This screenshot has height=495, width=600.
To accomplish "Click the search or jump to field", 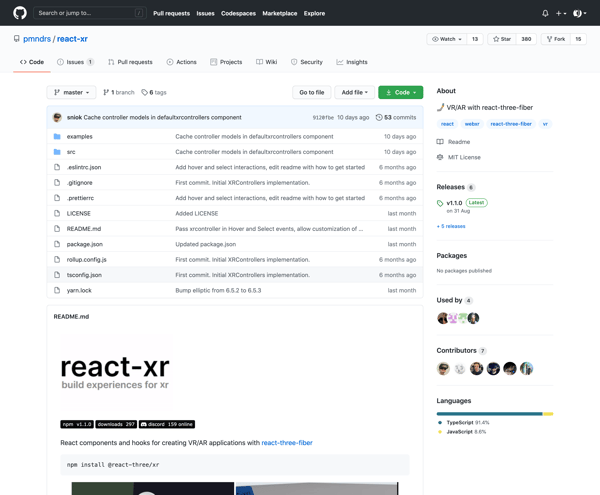I will tap(90, 13).
